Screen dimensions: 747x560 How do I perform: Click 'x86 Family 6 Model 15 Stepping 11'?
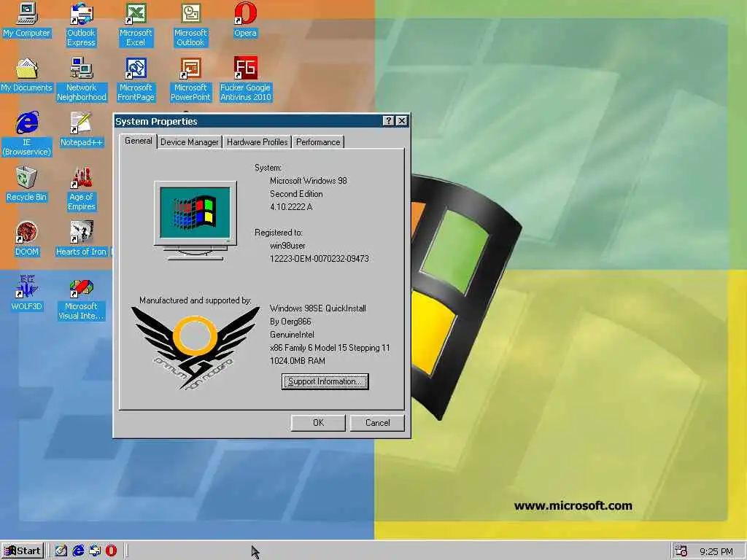tap(330, 348)
